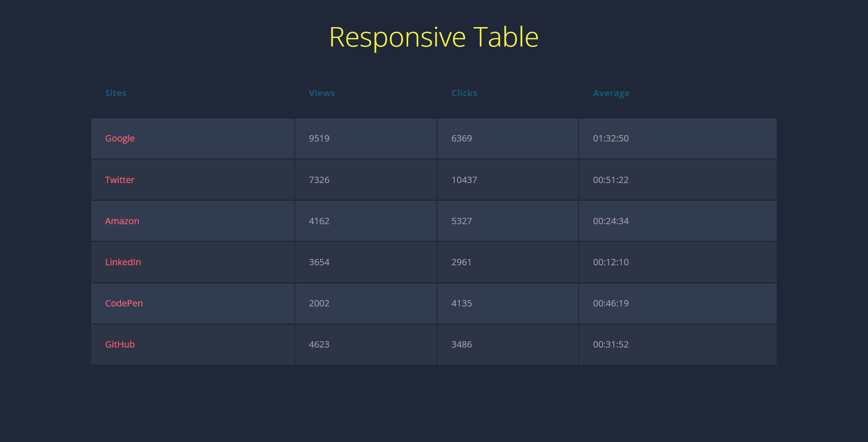Select Google's views value 9519
Screen dimensions: 868x442
(319, 138)
